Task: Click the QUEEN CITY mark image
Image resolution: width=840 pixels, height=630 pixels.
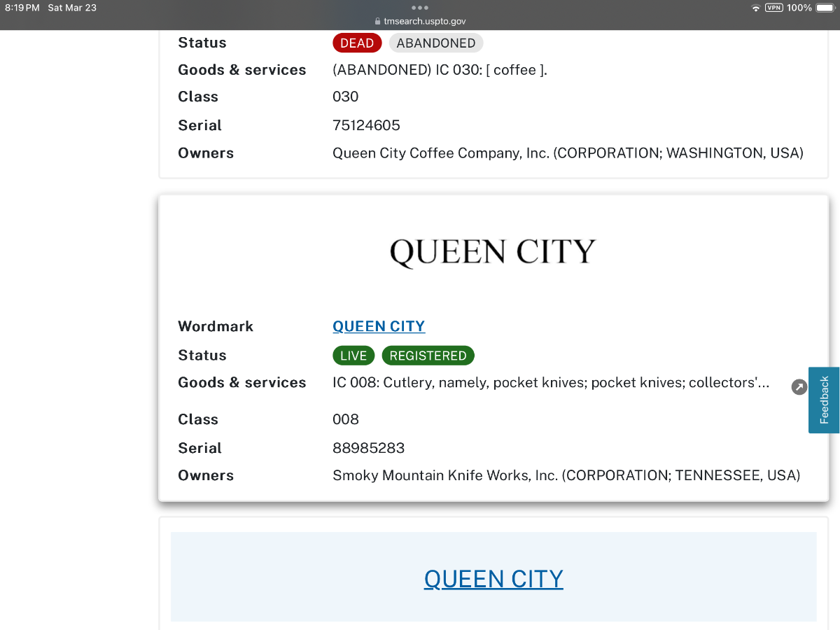Action: pyautogui.click(x=493, y=252)
